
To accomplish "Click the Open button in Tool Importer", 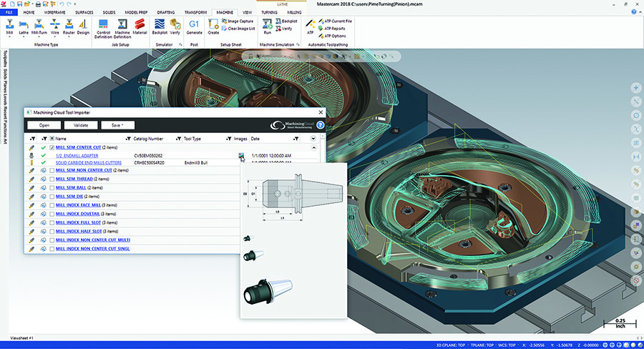I will point(44,125).
